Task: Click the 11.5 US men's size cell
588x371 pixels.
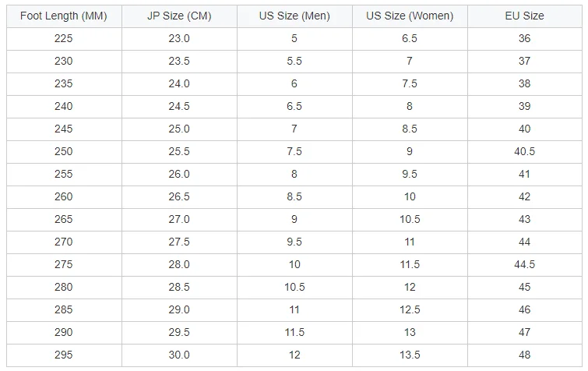Action: (294, 333)
